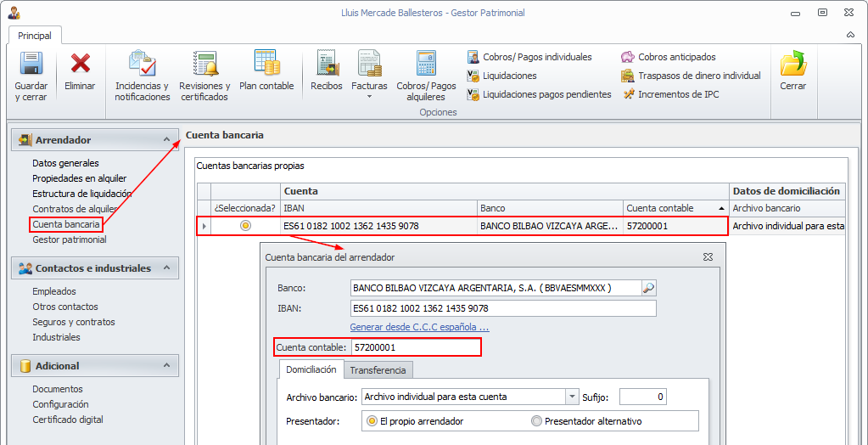868x445 pixels.
Task: Click the row indicator of the BBVA row
Action: point(204,226)
